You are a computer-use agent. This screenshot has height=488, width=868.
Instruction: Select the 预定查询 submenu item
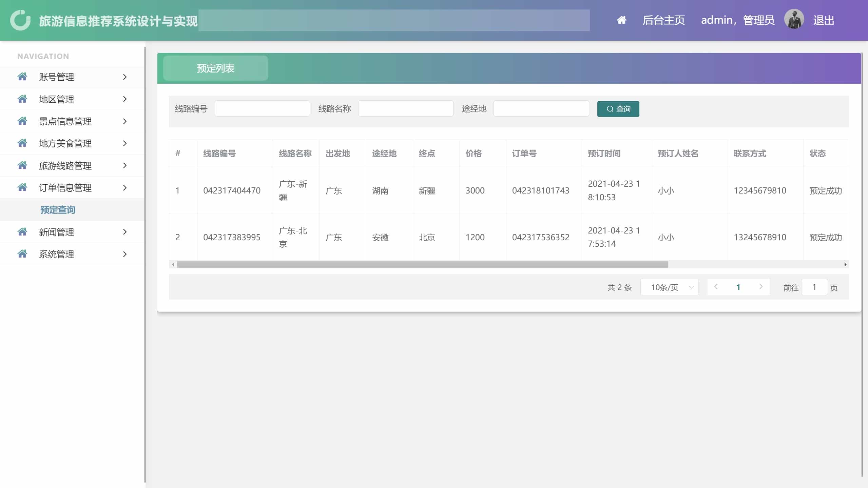tap(72, 210)
